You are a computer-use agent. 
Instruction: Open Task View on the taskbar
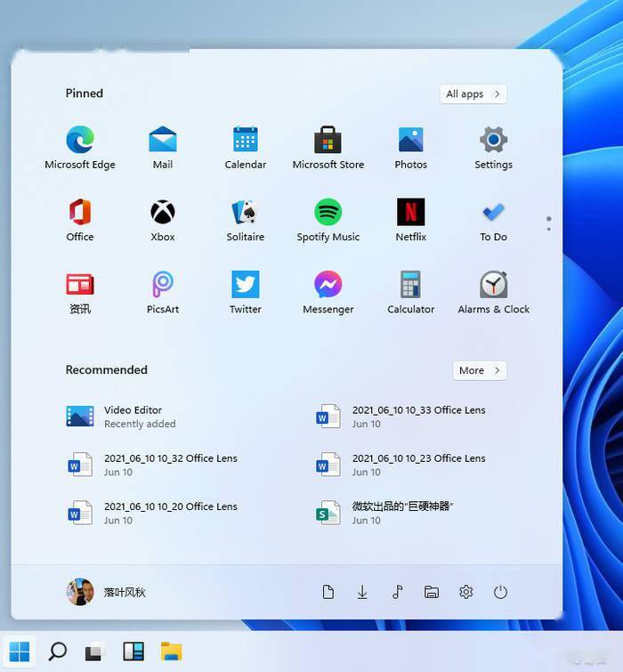coord(94,652)
